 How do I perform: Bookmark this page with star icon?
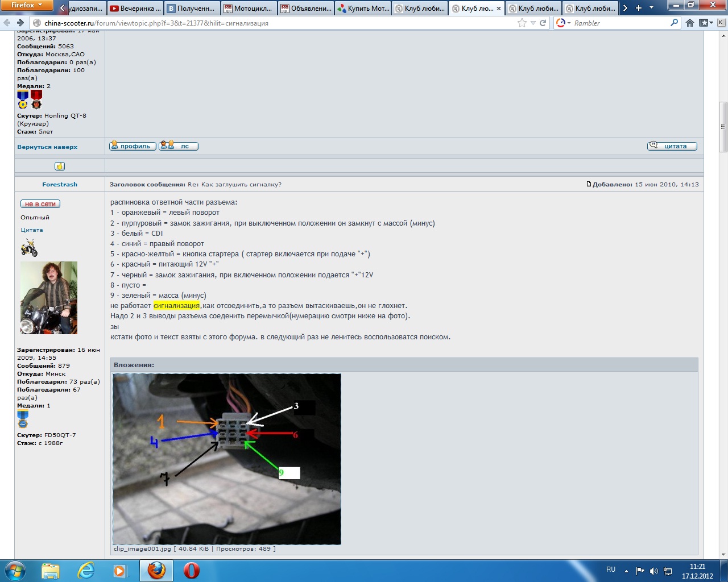[522, 23]
